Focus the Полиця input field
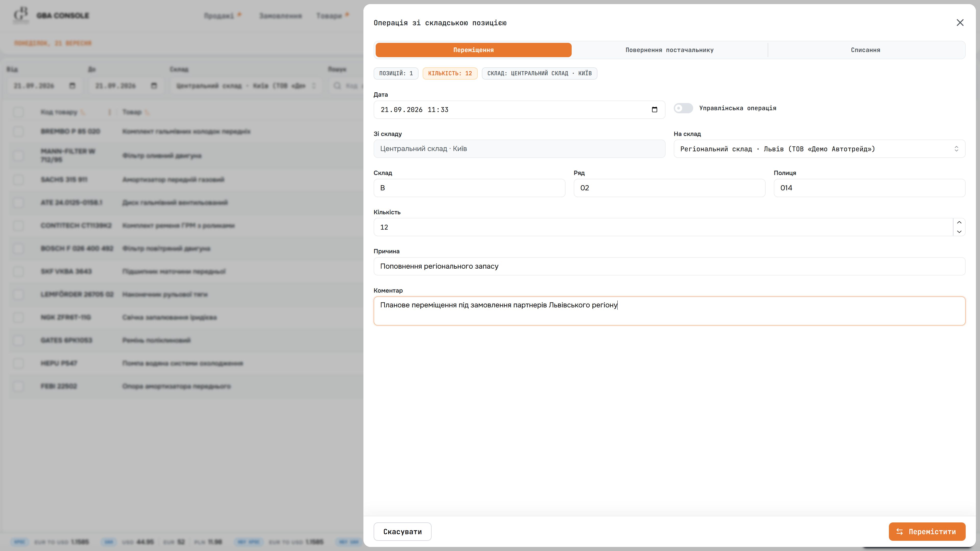 point(869,188)
